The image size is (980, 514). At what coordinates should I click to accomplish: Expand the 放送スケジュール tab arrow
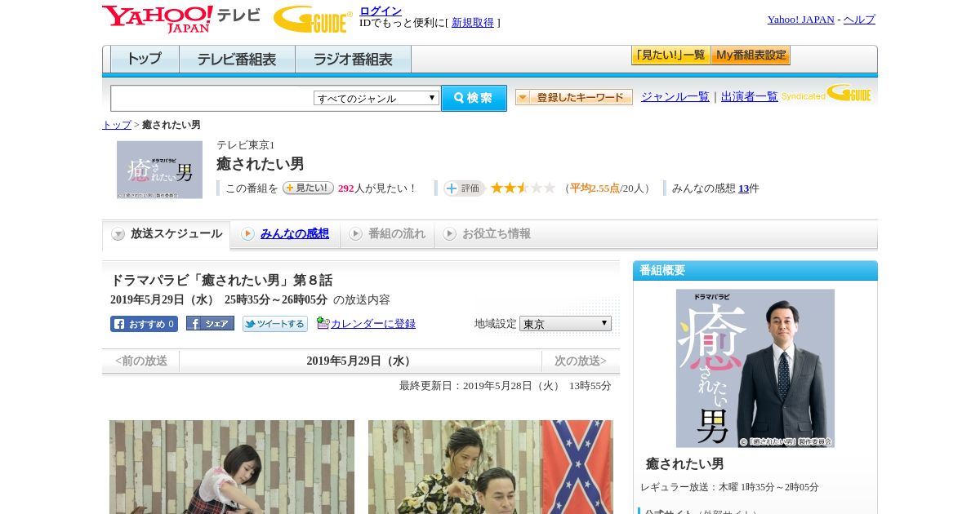(118, 234)
